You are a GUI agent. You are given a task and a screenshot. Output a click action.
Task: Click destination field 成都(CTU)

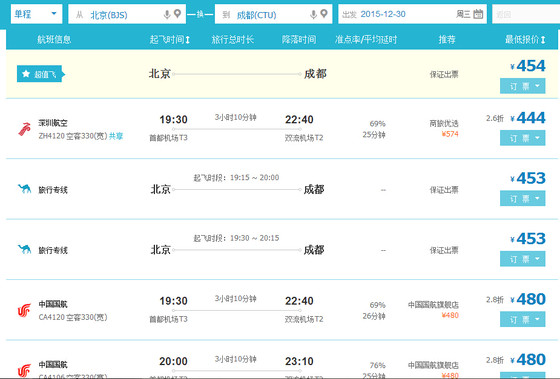pos(273,14)
